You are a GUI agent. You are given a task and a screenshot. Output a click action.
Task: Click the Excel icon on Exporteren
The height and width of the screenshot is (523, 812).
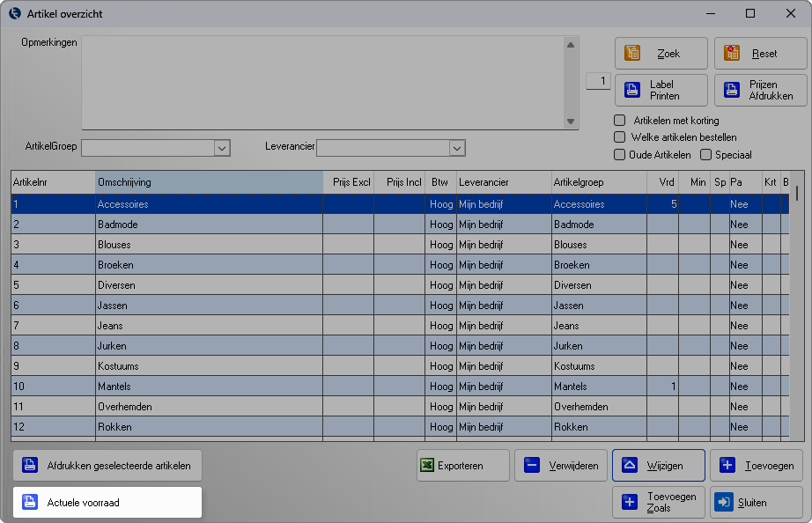click(427, 465)
